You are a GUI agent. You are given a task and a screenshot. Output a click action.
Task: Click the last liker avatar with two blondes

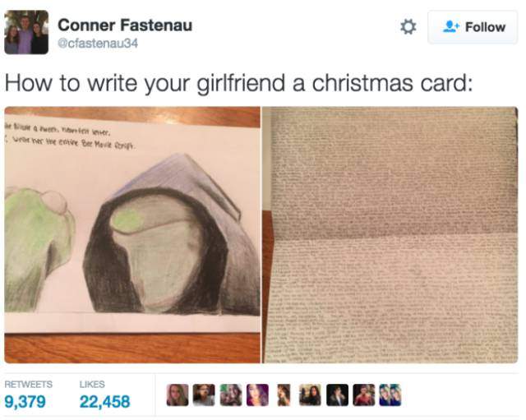point(390,395)
